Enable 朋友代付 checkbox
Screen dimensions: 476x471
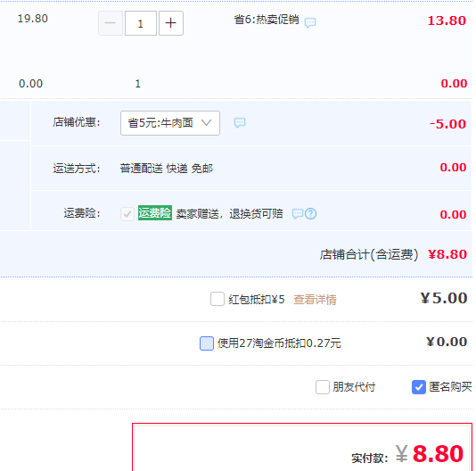pyautogui.click(x=323, y=387)
